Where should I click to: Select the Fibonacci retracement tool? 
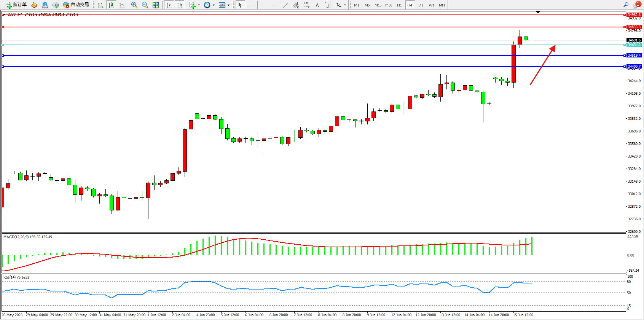306,5
